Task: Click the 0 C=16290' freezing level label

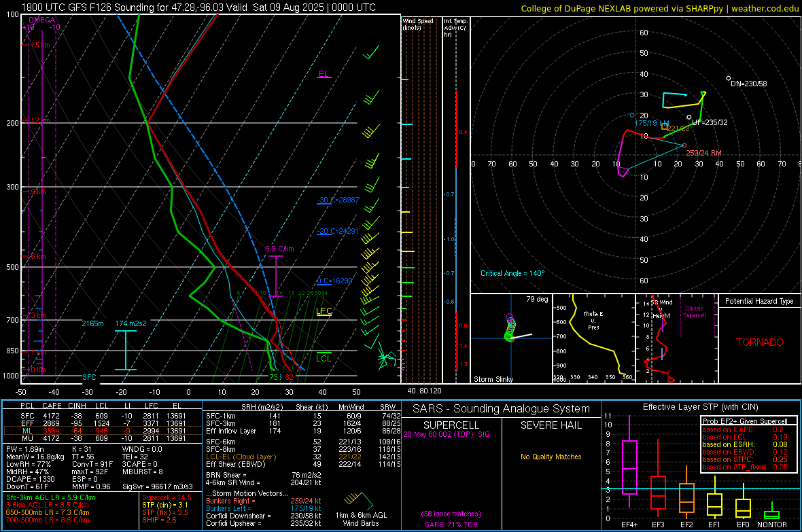Action: (x=334, y=281)
